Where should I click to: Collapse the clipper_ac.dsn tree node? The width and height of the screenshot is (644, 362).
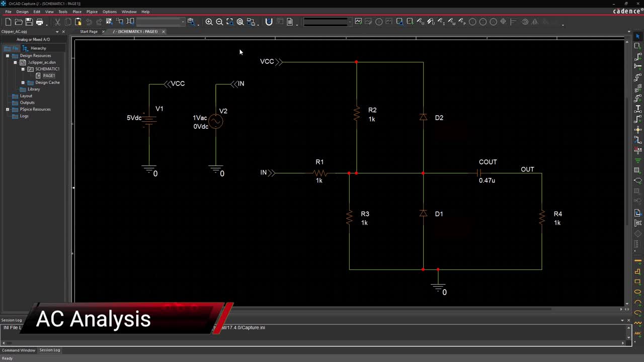pos(15,62)
